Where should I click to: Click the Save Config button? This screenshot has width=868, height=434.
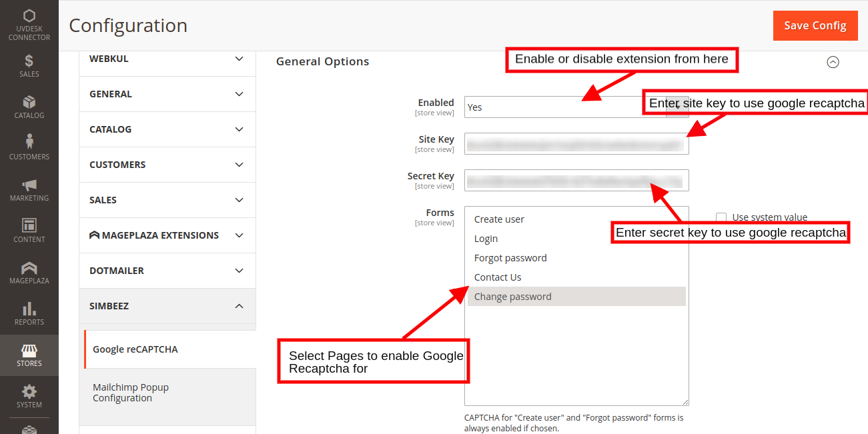[x=815, y=25]
